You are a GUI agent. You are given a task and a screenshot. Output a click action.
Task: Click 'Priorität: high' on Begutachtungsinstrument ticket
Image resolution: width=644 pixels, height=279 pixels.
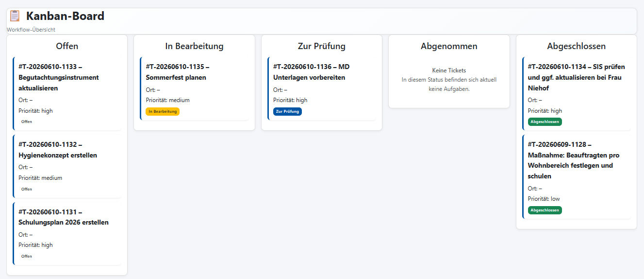(x=35, y=111)
